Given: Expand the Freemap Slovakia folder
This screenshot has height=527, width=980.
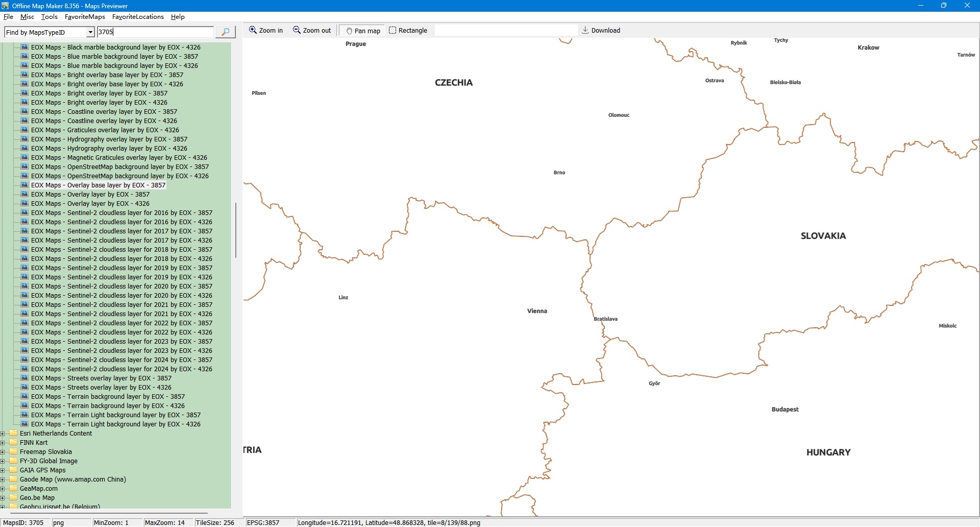Looking at the screenshot, I should click(x=3, y=452).
